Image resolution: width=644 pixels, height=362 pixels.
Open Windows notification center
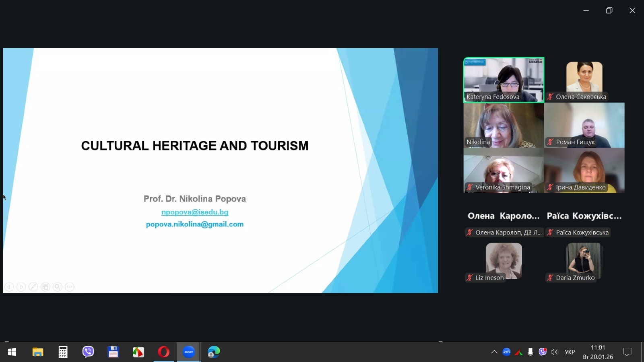627,352
